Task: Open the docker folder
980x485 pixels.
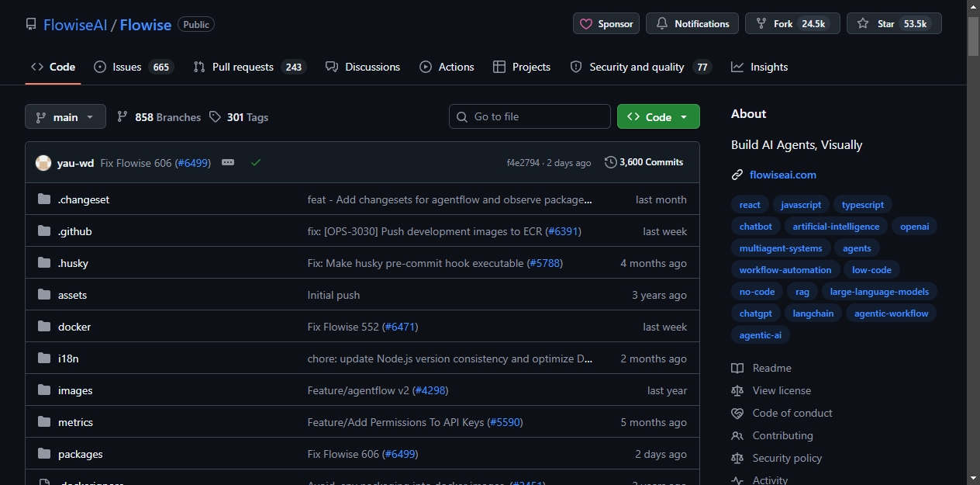Action: (74, 327)
